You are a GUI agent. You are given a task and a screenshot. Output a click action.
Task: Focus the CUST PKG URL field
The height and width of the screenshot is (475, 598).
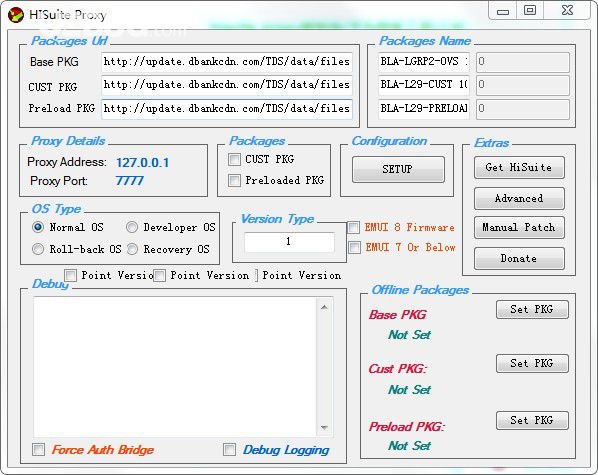point(227,85)
